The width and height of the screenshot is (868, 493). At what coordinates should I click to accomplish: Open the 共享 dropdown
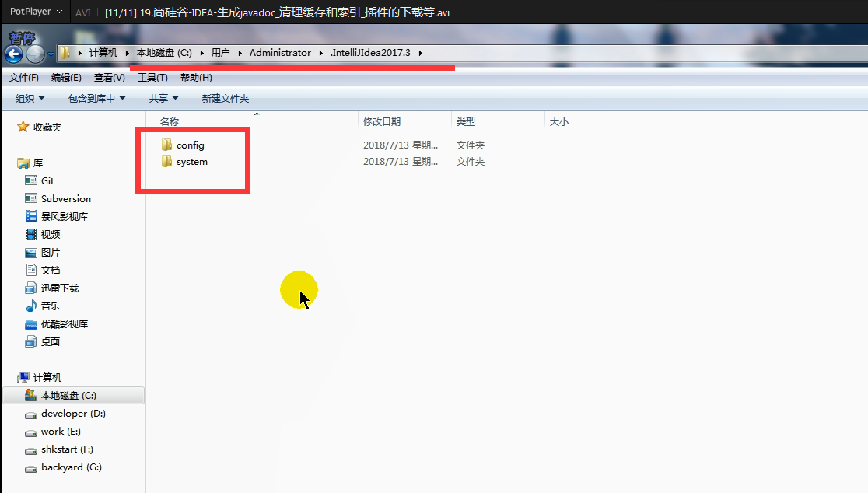[x=163, y=99]
